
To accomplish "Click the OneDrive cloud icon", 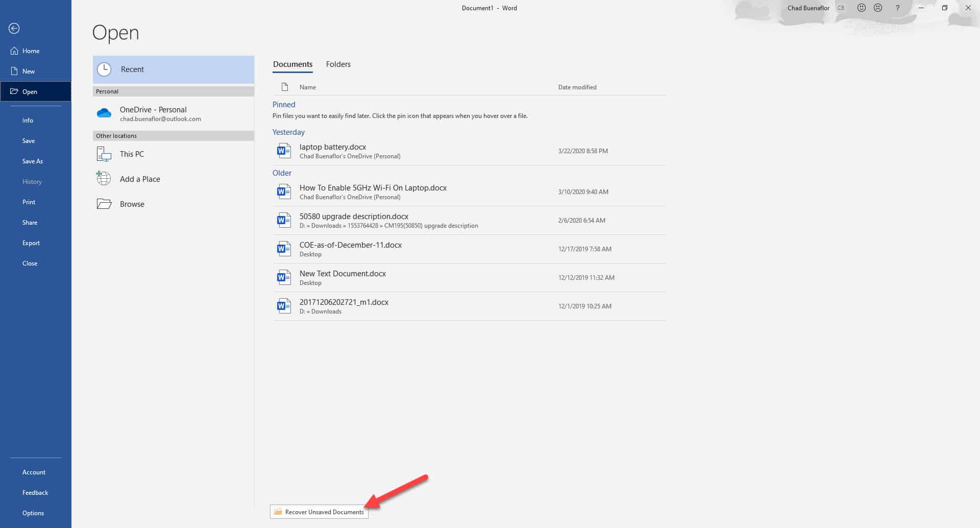I will point(104,113).
